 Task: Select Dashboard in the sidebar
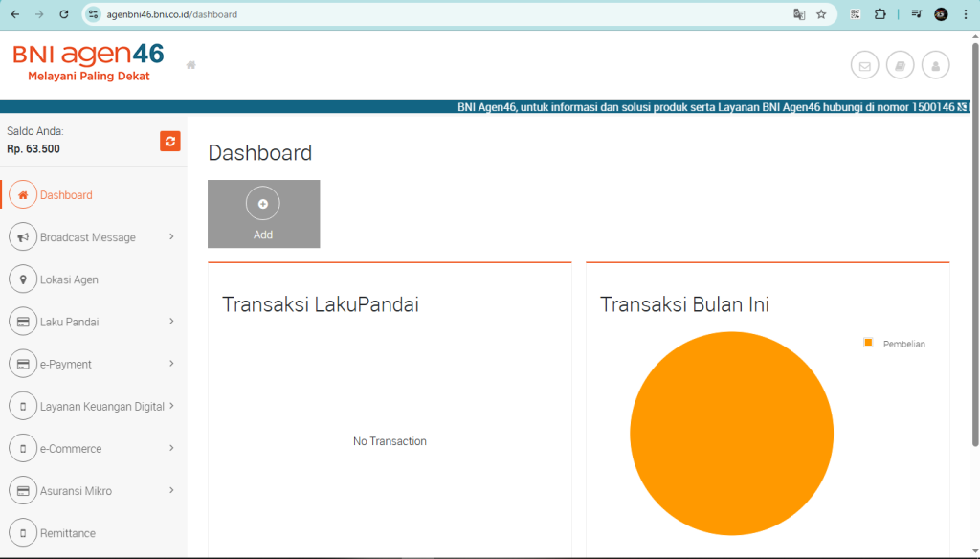[66, 195]
